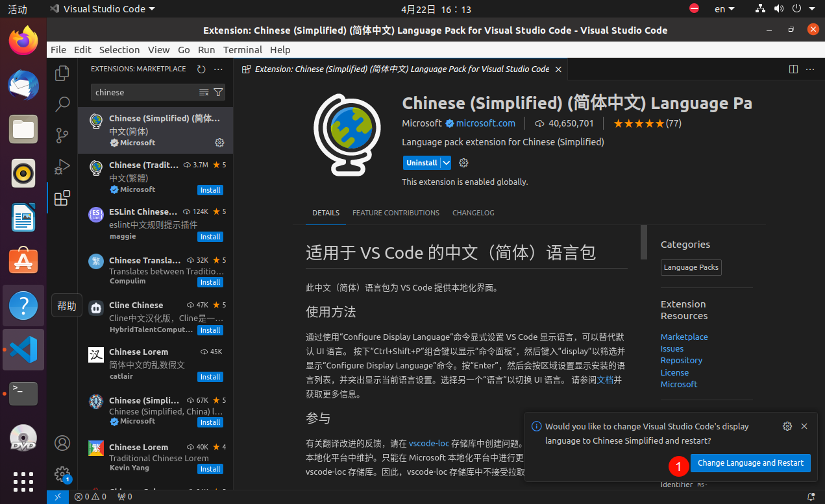Screen dimensions: 825x504
Task: Open Terminal from the dock
Action: 23,393
